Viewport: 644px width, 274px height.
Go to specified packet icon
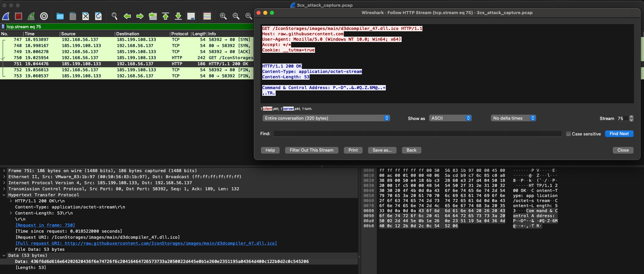click(x=153, y=16)
